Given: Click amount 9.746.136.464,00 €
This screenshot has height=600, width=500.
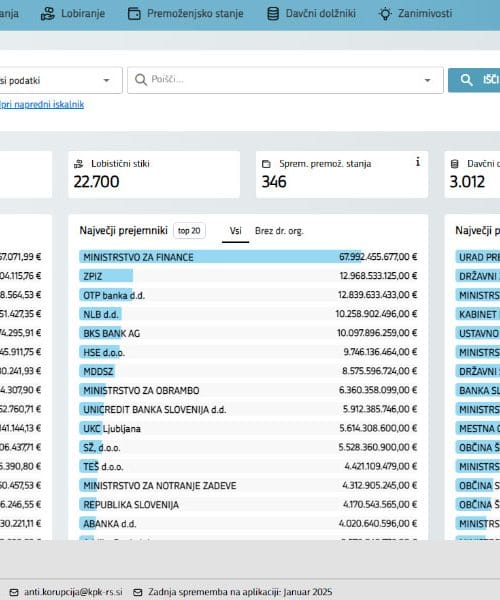Looking at the screenshot, I should [380, 352].
